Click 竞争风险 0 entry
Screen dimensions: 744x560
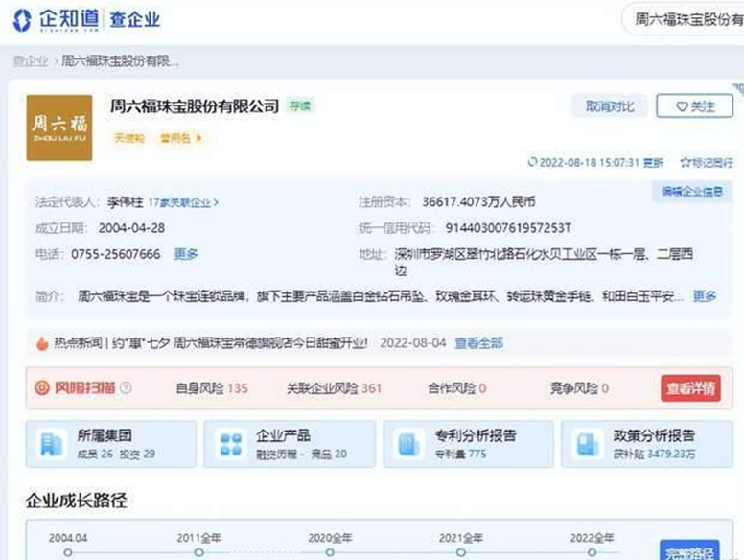[x=579, y=388]
